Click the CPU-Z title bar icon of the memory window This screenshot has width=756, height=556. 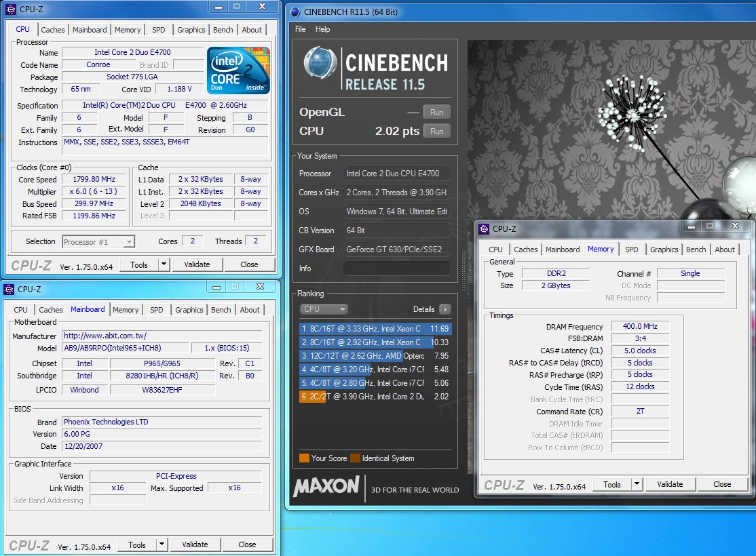click(484, 229)
